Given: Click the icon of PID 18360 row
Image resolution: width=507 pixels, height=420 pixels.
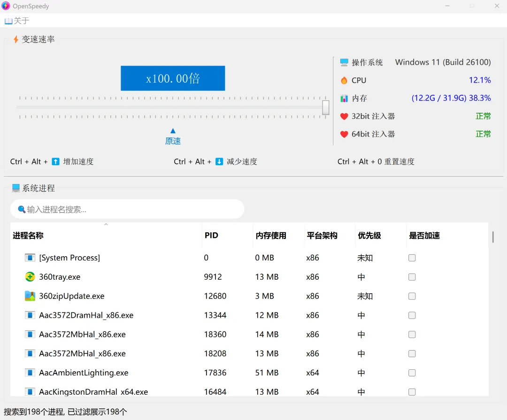Looking at the screenshot, I should [x=30, y=334].
